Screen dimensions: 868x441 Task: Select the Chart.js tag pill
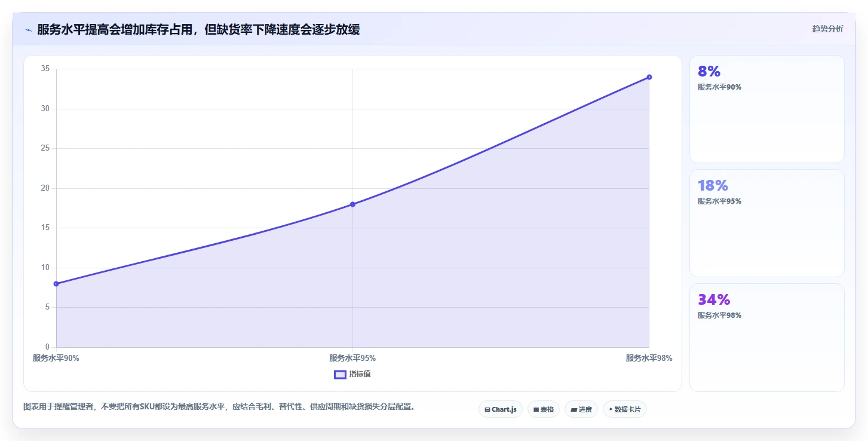click(x=501, y=409)
